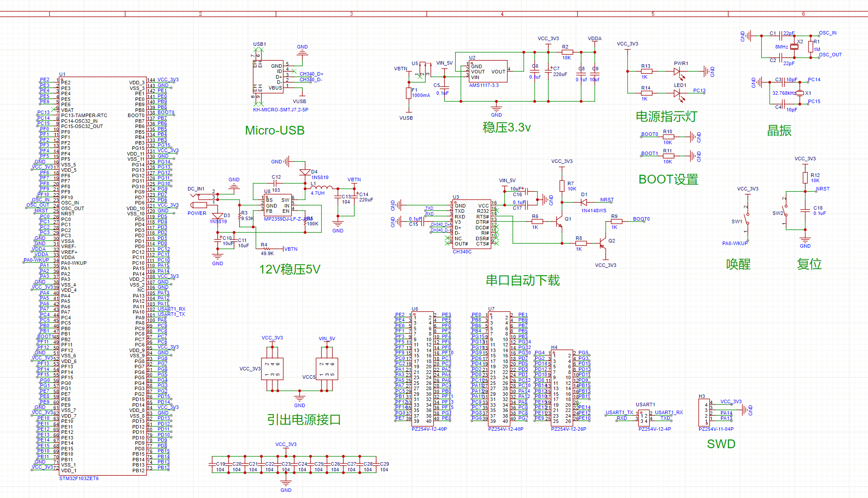Click the CH340C chip U3 body
868x498 pixels.
pyautogui.click(x=471, y=224)
